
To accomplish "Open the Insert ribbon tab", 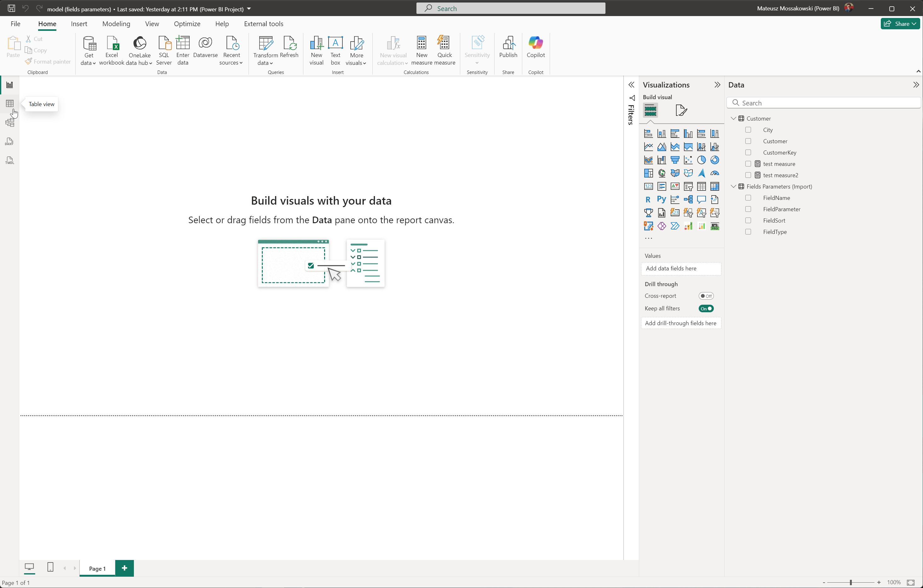I will 79,24.
